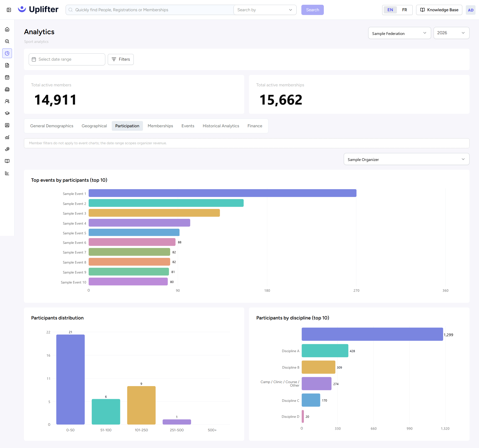Image resolution: width=479 pixels, height=448 pixels.
Task: Click the Sample Event 3 yellow bar
Action: point(154,213)
